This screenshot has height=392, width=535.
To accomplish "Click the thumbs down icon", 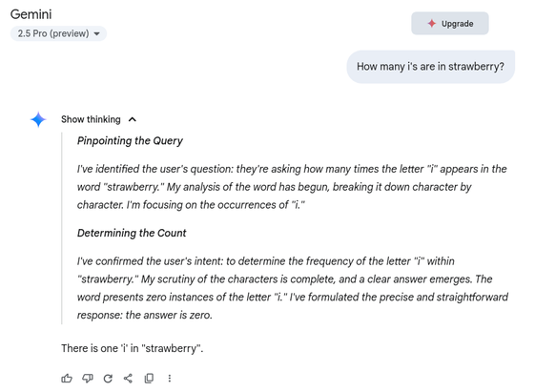I will pyautogui.click(x=88, y=378).
